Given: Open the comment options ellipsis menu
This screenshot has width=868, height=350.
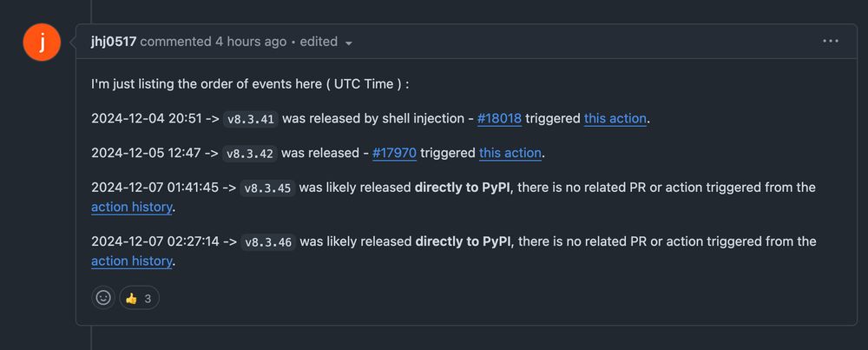Looking at the screenshot, I should 831,42.
